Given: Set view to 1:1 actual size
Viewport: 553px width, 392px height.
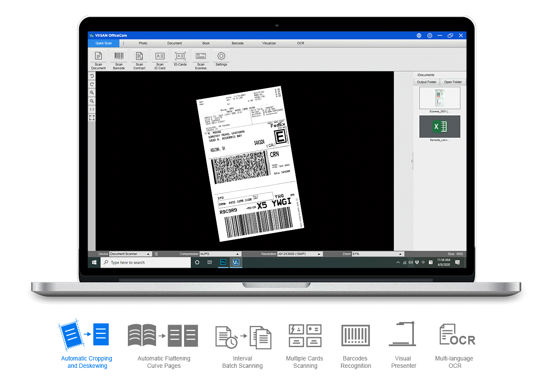Looking at the screenshot, I should [x=92, y=109].
